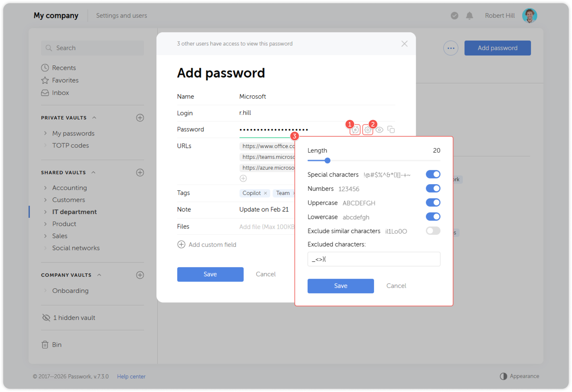Toggle the Appearance theme icon
The image size is (572, 392).
tap(503, 376)
